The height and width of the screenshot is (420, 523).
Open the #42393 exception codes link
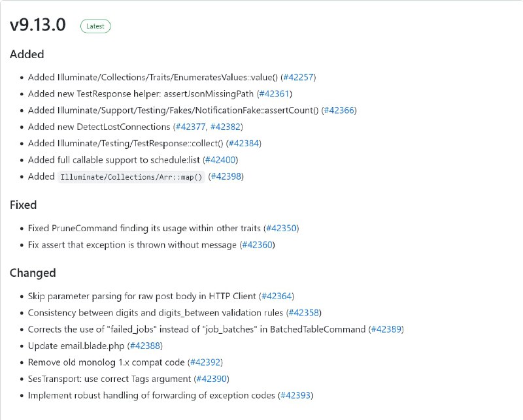295,395
